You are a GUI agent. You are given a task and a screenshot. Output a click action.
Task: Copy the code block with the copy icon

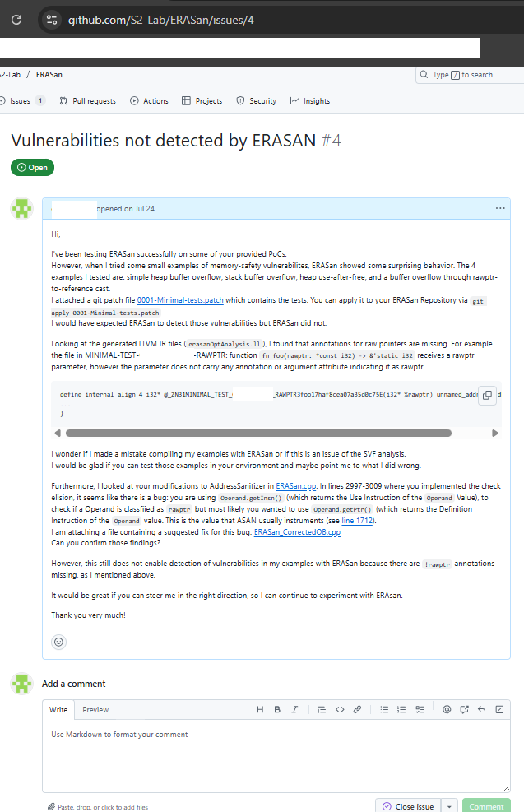coord(487,396)
